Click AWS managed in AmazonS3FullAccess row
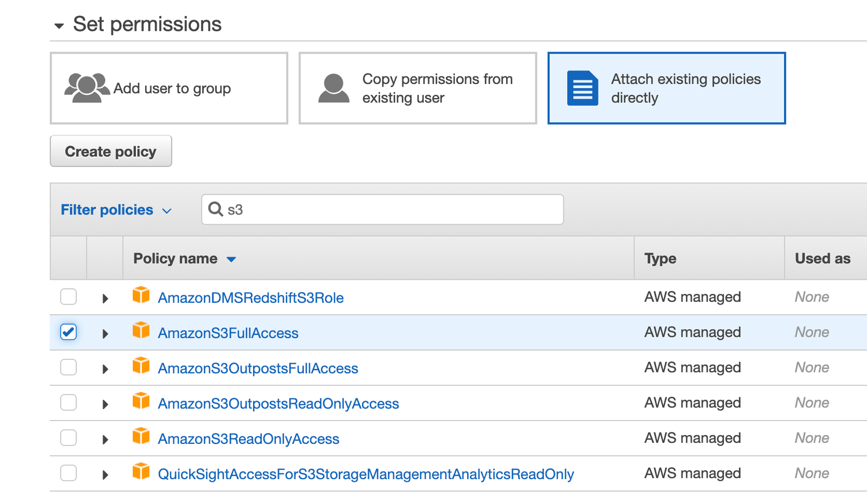Image resolution: width=867 pixels, height=504 pixels. (693, 332)
